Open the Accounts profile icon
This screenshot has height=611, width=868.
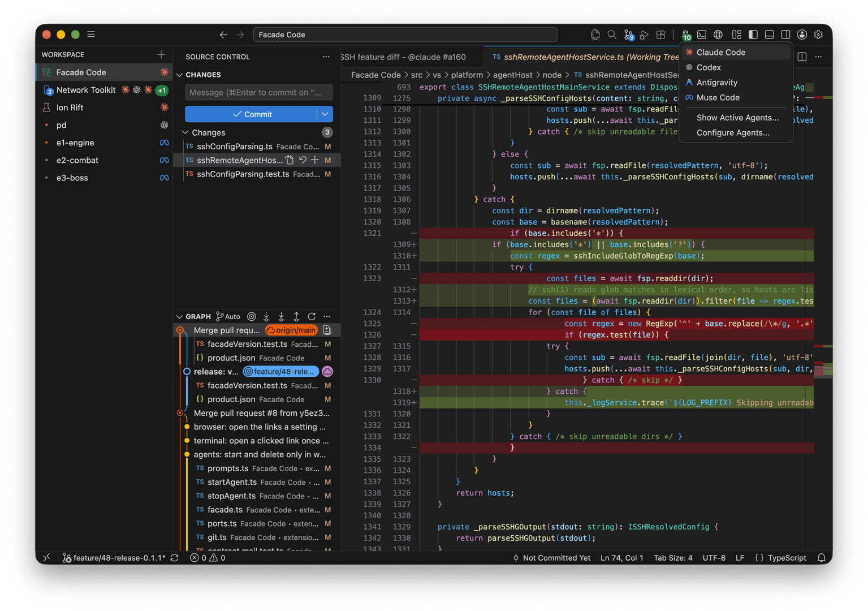(802, 35)
